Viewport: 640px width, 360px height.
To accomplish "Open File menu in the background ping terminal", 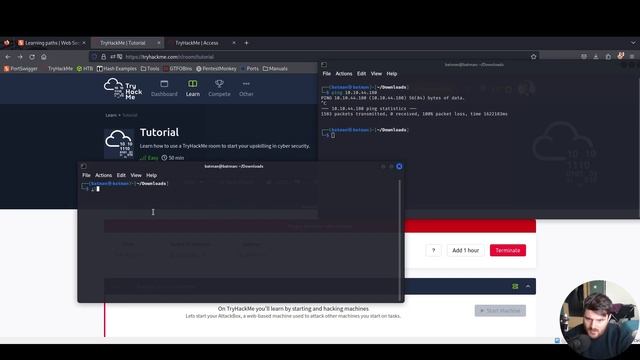I will tap(327, 74).
